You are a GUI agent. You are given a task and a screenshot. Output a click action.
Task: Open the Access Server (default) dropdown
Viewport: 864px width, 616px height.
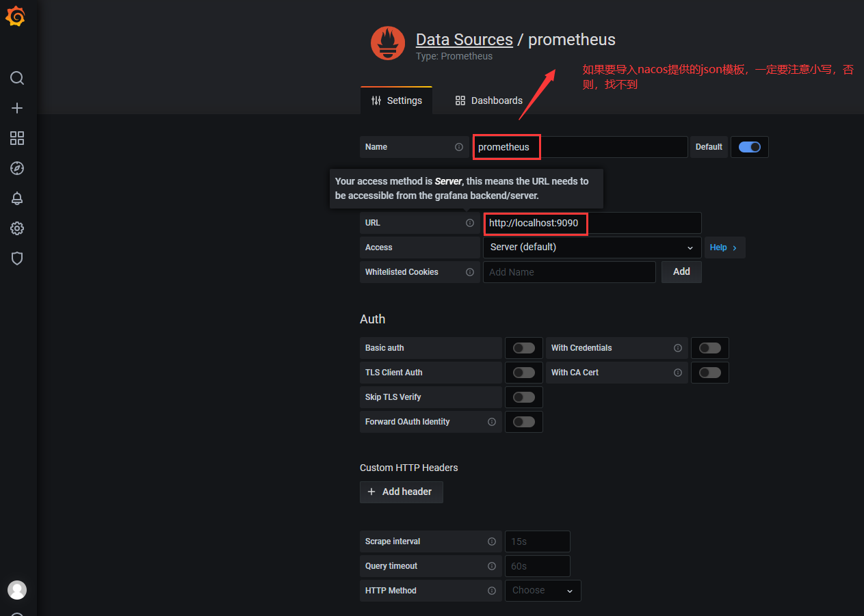592,247
